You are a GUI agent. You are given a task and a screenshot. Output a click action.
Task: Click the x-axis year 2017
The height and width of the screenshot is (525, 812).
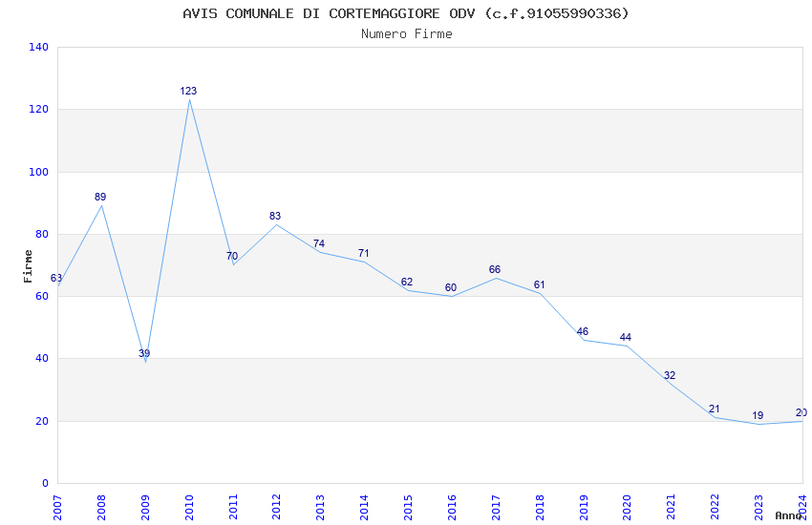(496, 508)
